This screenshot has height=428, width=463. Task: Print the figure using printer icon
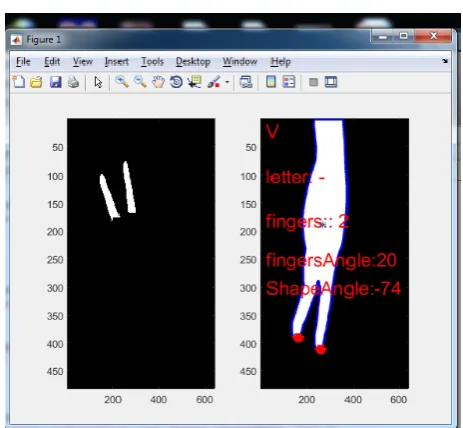pos(73,82)
